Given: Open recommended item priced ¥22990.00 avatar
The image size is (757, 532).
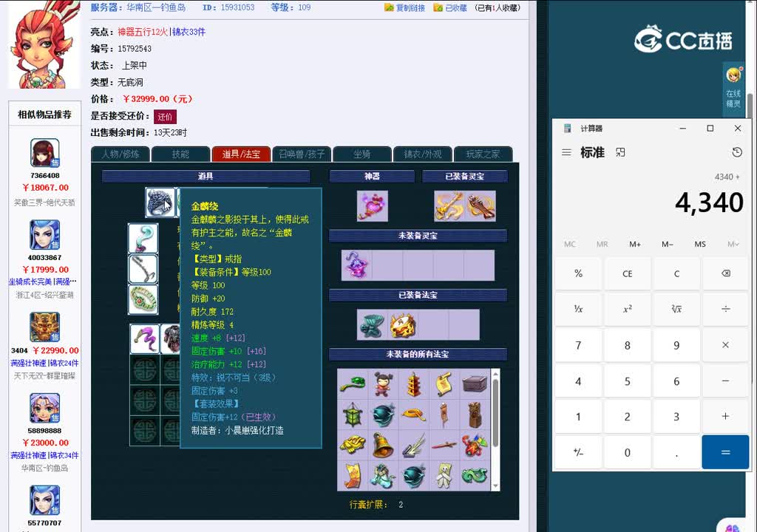Looking at the screenshot, I should pos(45,327).
